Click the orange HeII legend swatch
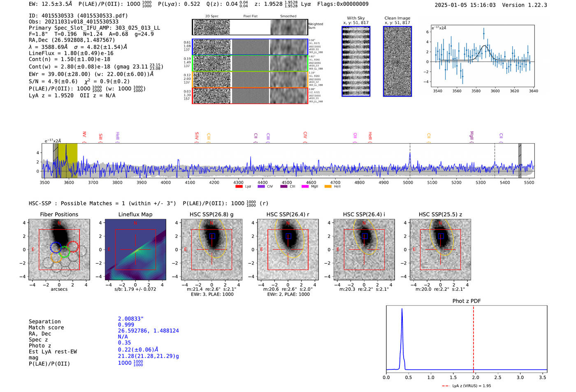The height and width of the screenshot is (392, 576). (x=328, y=187)
